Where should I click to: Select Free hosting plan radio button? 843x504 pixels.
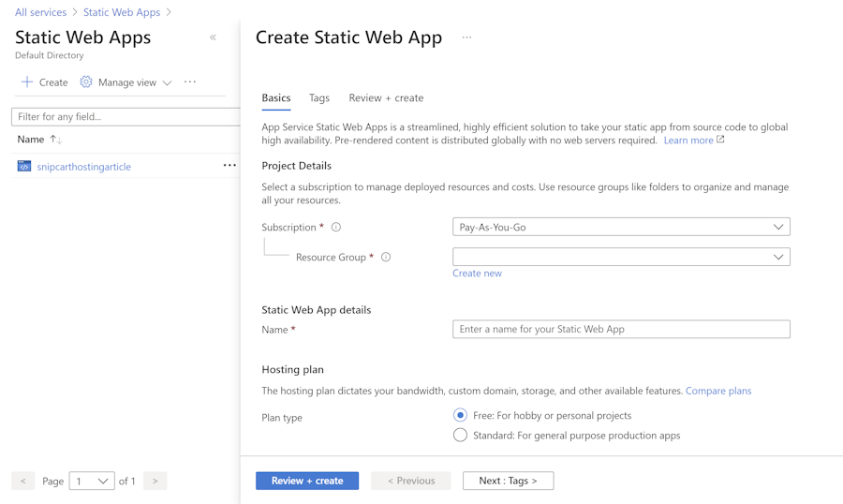(460, 415)
